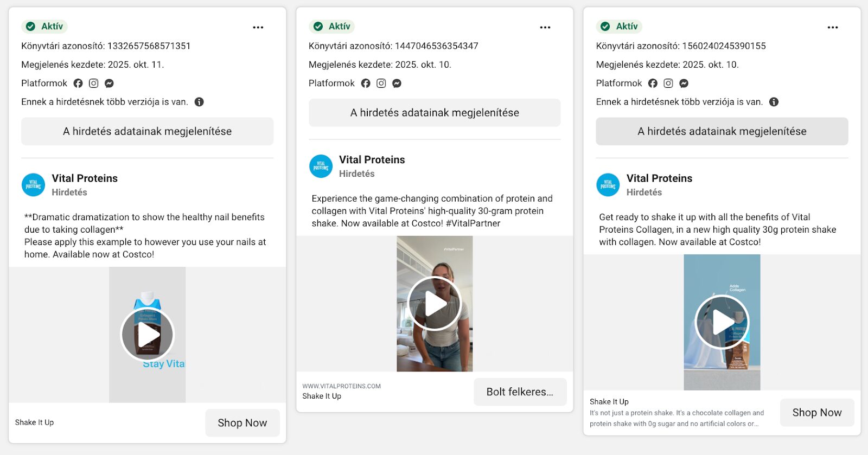Click library ID text 1447046536354347

pyautogui.click(x=393, y=46)
